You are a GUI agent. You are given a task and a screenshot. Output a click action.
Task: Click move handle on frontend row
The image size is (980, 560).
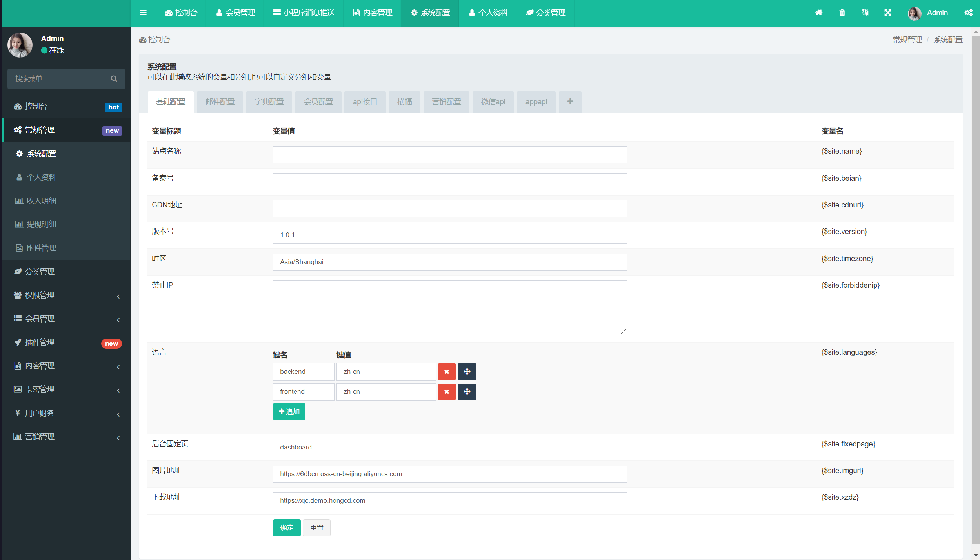click(467, 391)
